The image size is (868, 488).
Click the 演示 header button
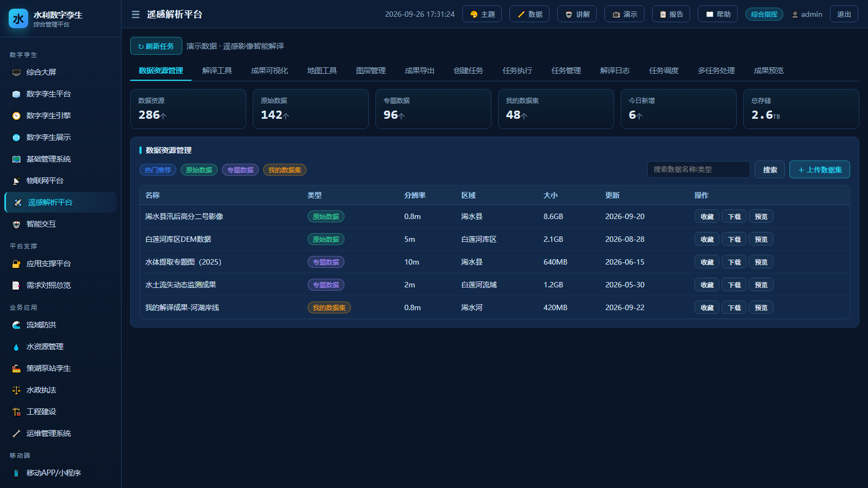click(x=624, y=14)
